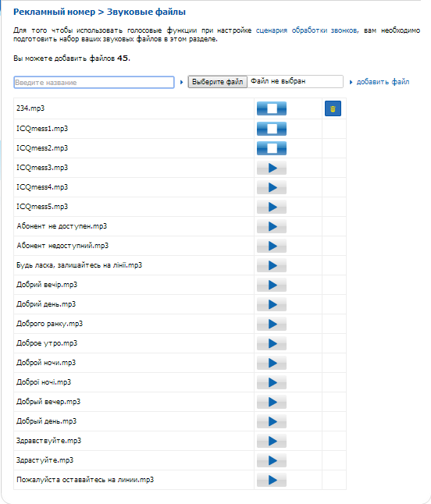Image resolution: width=431 pixels, height=504 pixels.
Task: Play the ICQmess4.mp3 sound file
Action: 272,187
